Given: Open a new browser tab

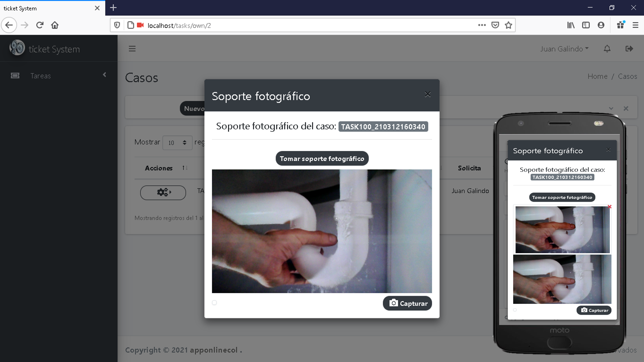Looking at the screenshot, I should 113,8.
